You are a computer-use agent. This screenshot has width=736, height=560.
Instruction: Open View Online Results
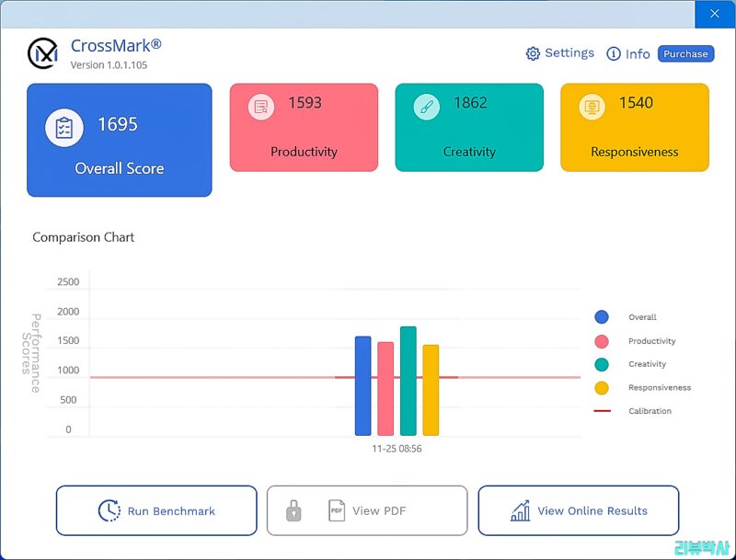(579, 510)
